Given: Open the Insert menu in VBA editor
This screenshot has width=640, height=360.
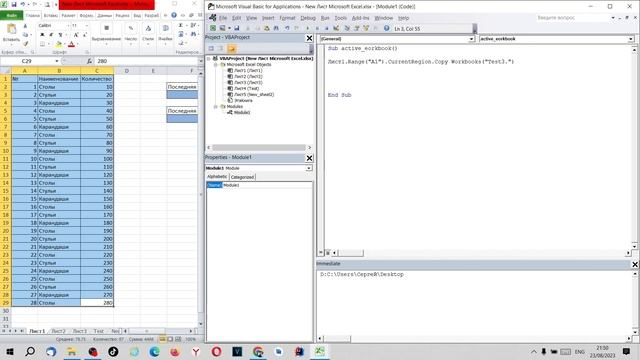Looking at the screenshot, I should point(268,18).
